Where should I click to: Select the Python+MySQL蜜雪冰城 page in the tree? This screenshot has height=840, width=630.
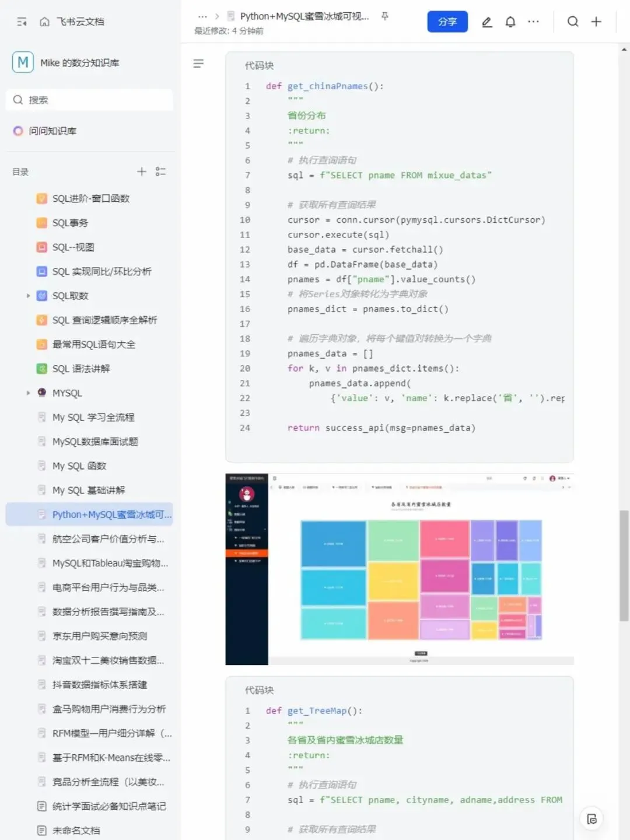[90, 514]
